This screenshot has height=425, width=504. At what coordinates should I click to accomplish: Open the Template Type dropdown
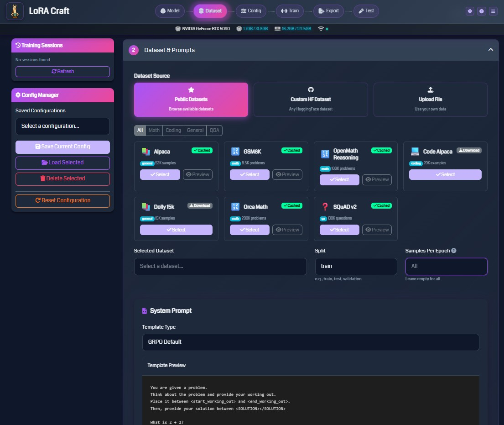pos(310,342)
